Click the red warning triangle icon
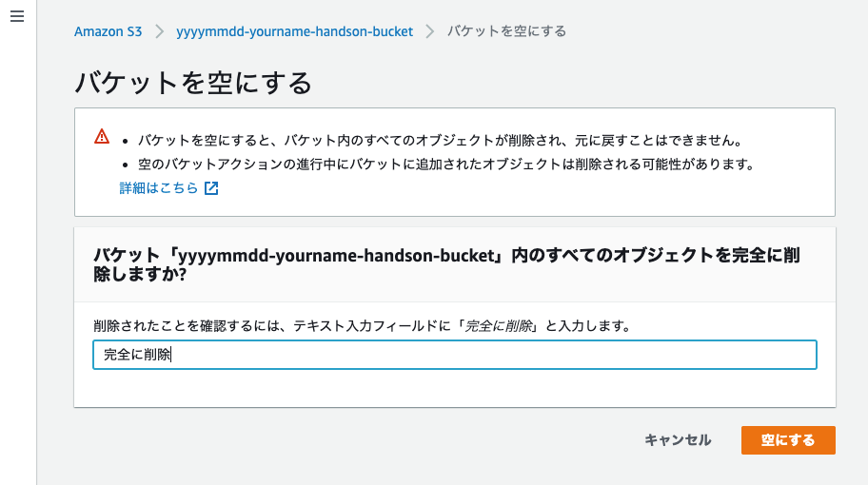Image resolution: width=868 pixels, height=485 pixels. (102, 136)
